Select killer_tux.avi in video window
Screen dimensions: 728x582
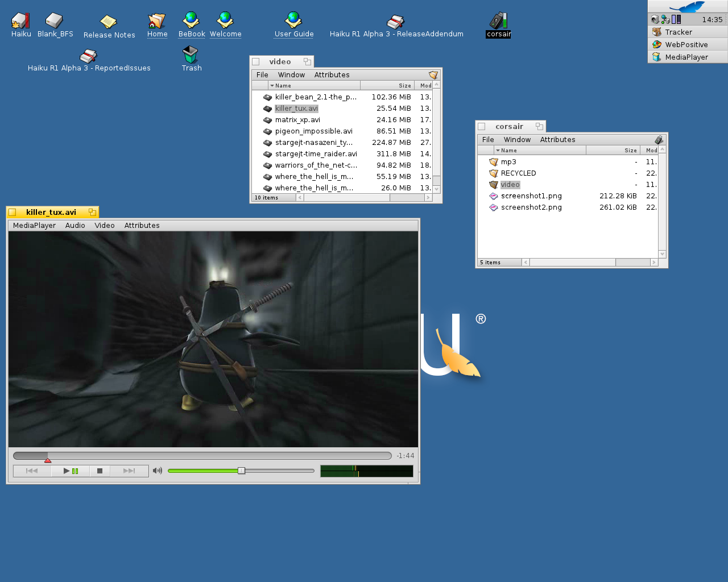[x=296, y=109]
